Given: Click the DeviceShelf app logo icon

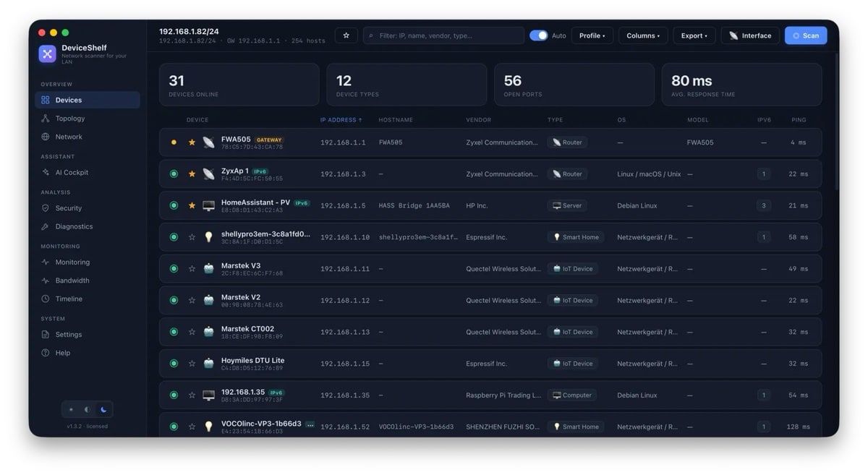Looking at the screenshot, I should pos(47,54).
